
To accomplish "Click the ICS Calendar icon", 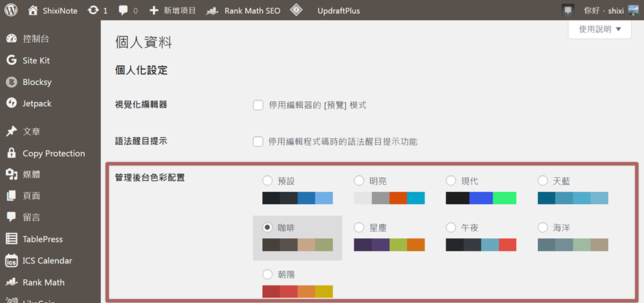I will pos(11,261).
